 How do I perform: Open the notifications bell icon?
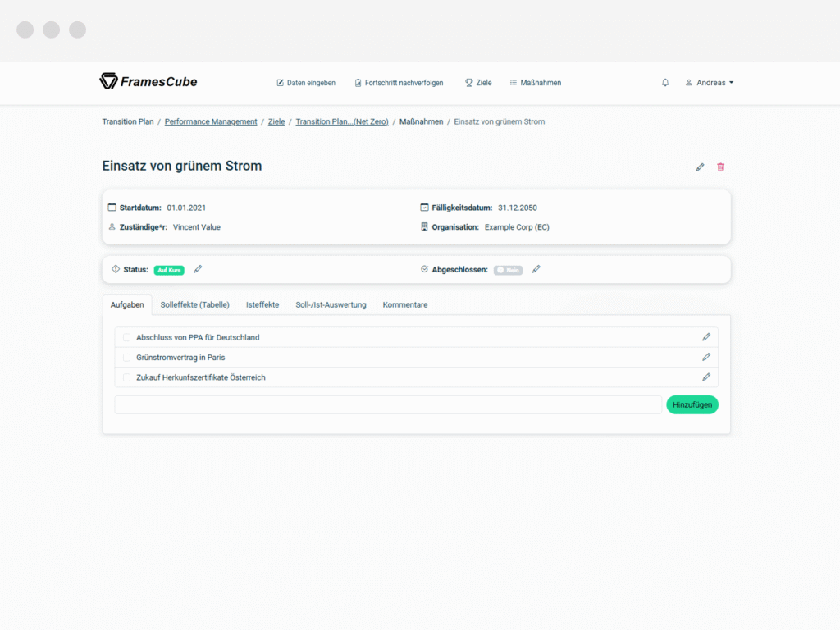[664, 83]
